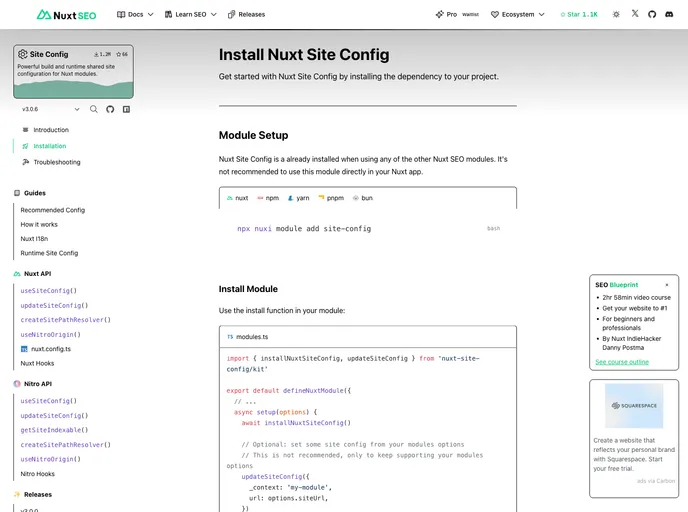Click the Ecosystem heart icon
This screenshot has height=512, width=688.
tap(494, 14)
